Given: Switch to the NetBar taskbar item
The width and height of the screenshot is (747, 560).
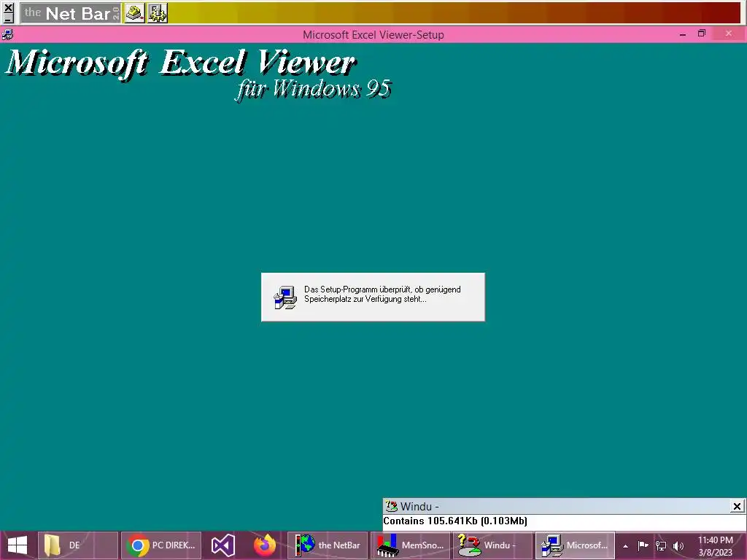Looking at the screenshot, I should [x=328, y=545].
